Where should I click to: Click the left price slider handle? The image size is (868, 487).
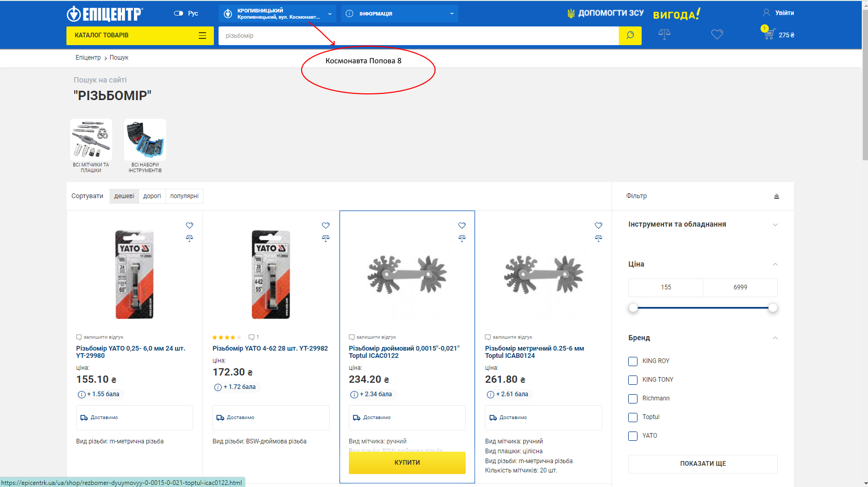(x=633, y=308)
